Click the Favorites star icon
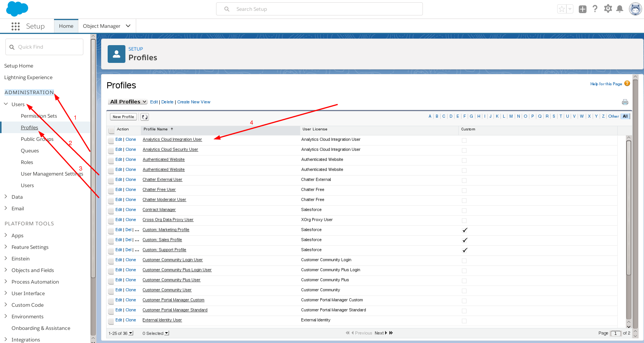 click(x=562, y=9)
